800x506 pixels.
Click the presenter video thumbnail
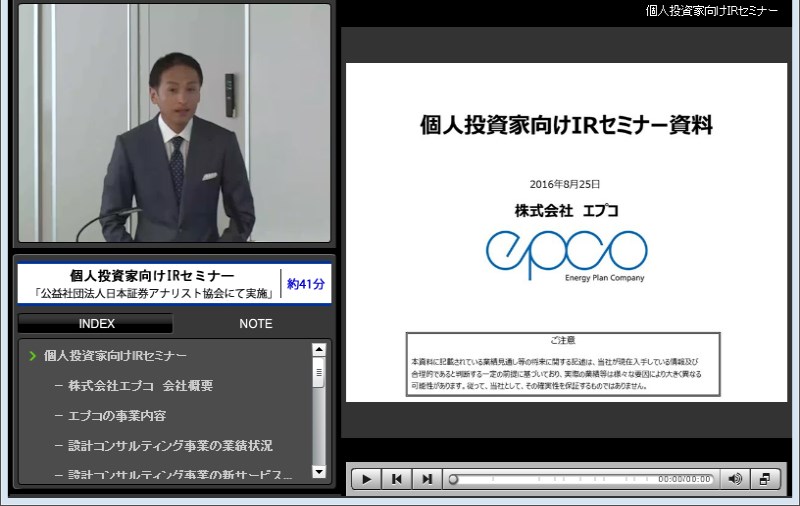pyautogui.click(x=174, y=123)
